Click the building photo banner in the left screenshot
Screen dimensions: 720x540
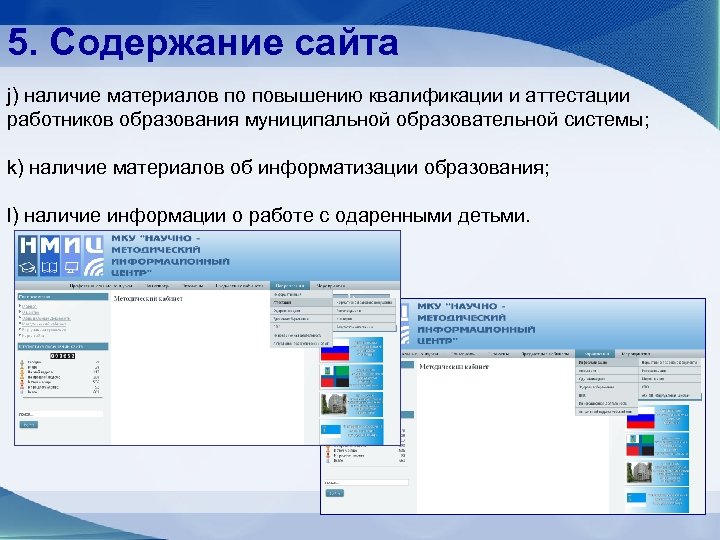351,404
